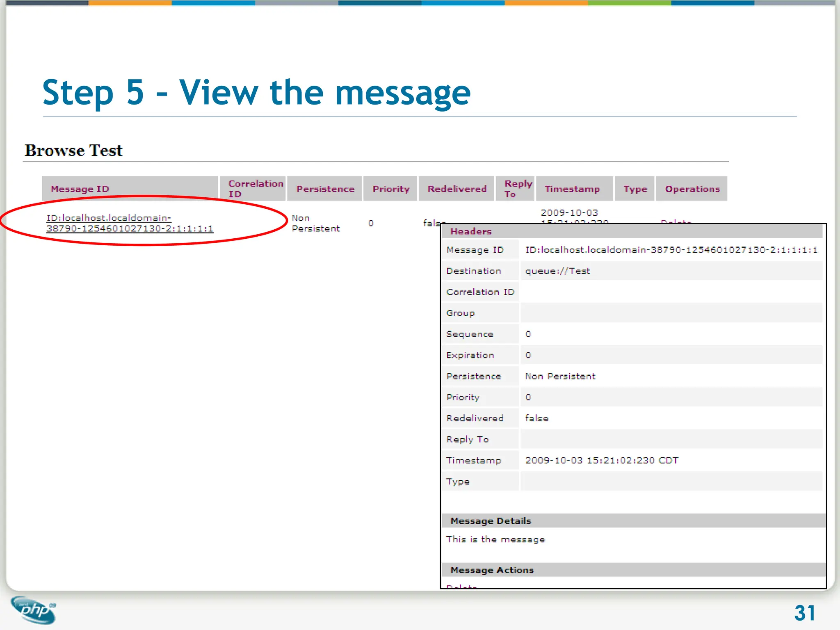Viewport: 840px width, 630px height.
Task: Click the Group row label
Action: (x=460, y=313)
